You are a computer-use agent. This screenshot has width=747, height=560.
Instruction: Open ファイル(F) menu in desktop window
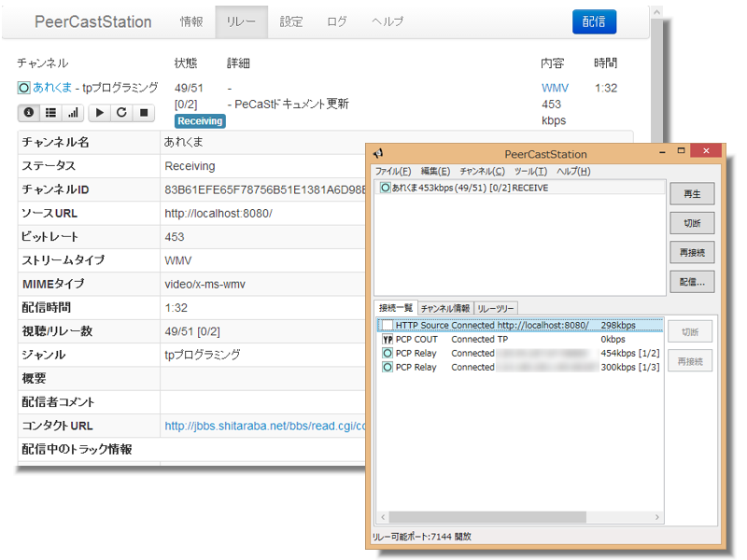click(393, 171)
